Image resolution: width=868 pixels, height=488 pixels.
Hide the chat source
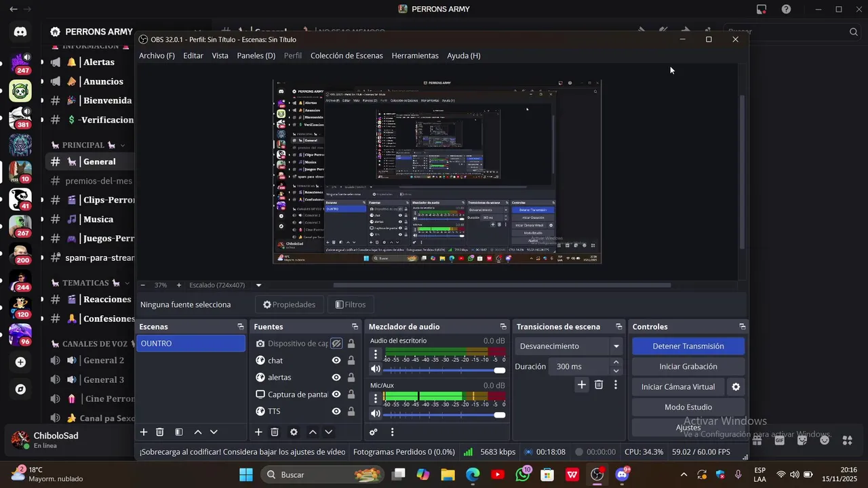tap(336, 361)
